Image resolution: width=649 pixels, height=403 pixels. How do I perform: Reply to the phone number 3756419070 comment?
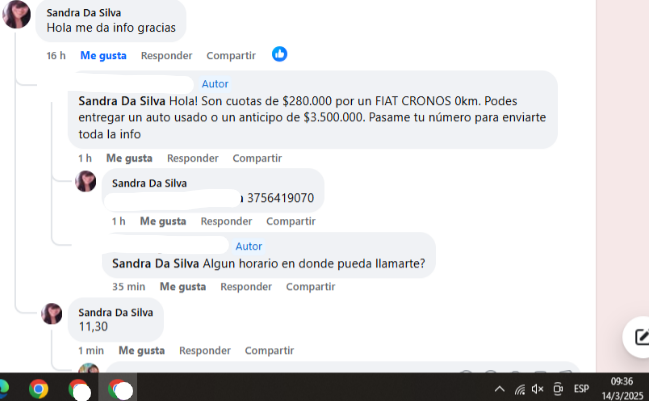226,221
